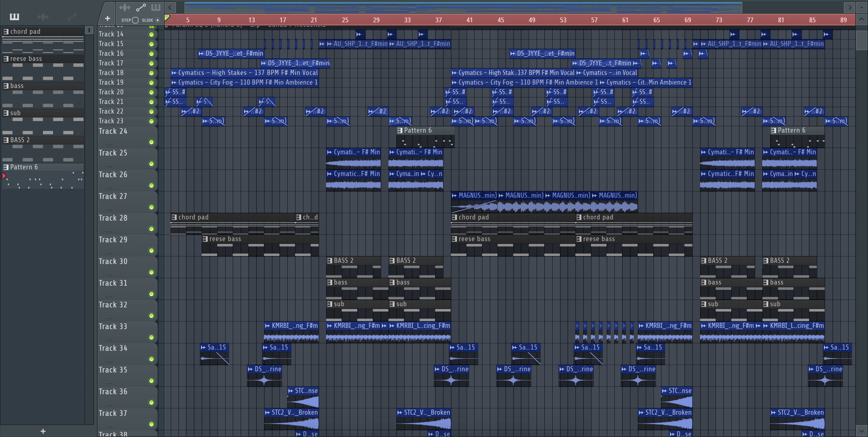
Task: Select the Track 37 header
Action: (127, 419)
